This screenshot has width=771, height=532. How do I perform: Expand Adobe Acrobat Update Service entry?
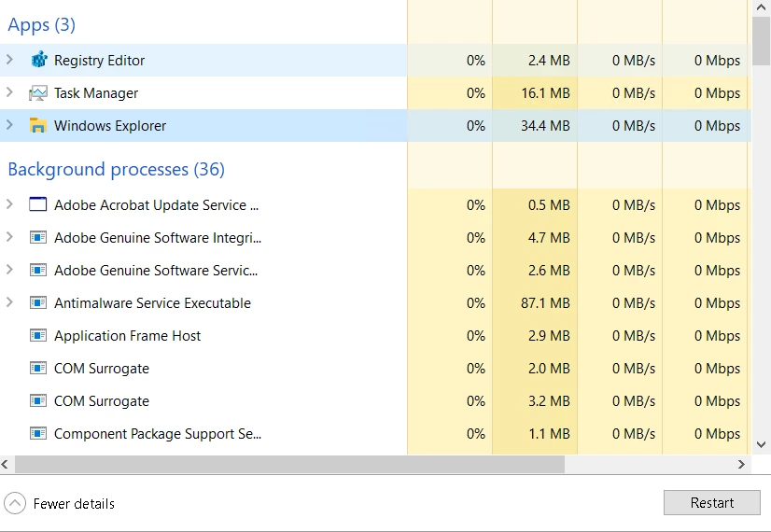[9, 204]
